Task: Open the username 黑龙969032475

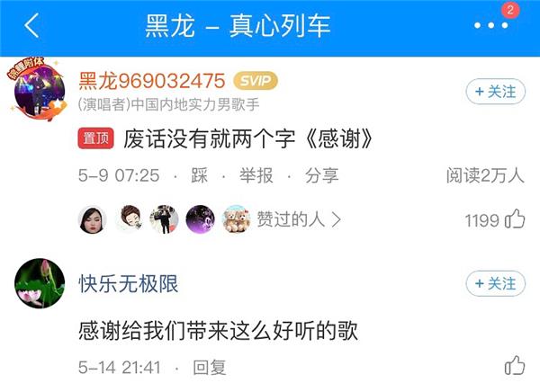Action: tap(152, 81)
